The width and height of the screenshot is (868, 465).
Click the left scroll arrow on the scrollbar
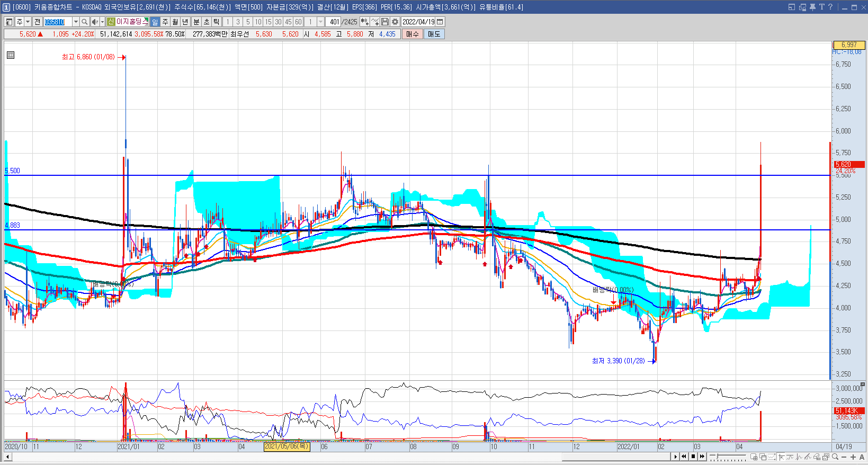pos(7,457)
